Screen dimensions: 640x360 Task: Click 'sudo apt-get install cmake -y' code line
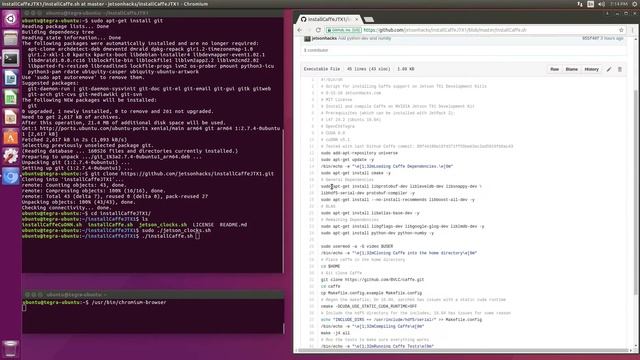356,173
